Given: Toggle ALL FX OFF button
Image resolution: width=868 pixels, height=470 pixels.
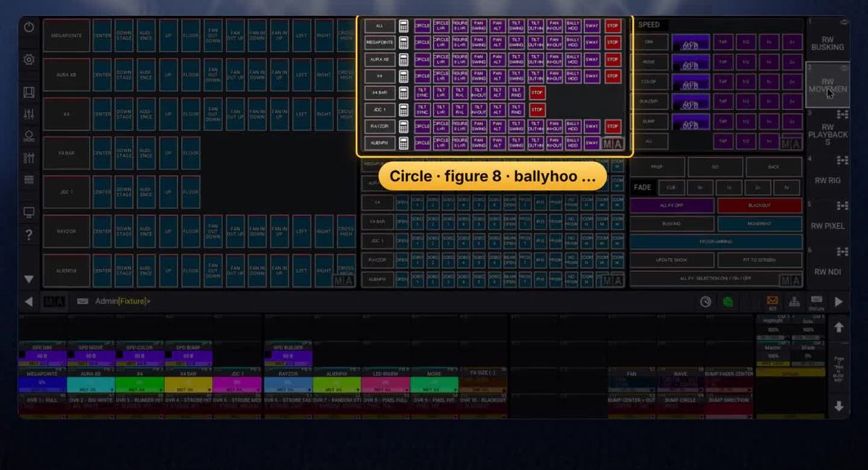Looking at the screenshot, I should [672, 205].
